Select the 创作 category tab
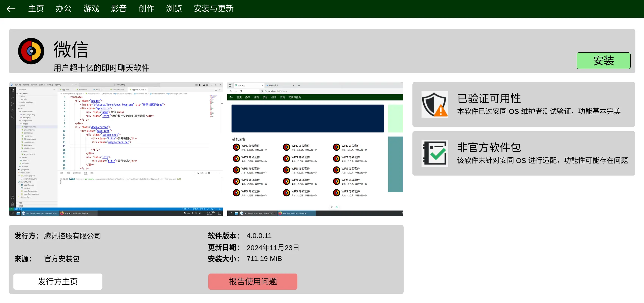 [146, 9]
